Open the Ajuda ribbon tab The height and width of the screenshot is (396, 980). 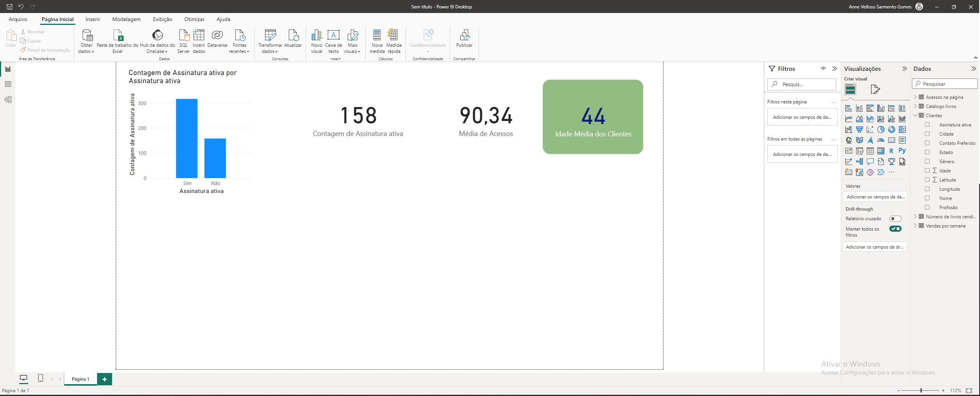tap(223, 19)
